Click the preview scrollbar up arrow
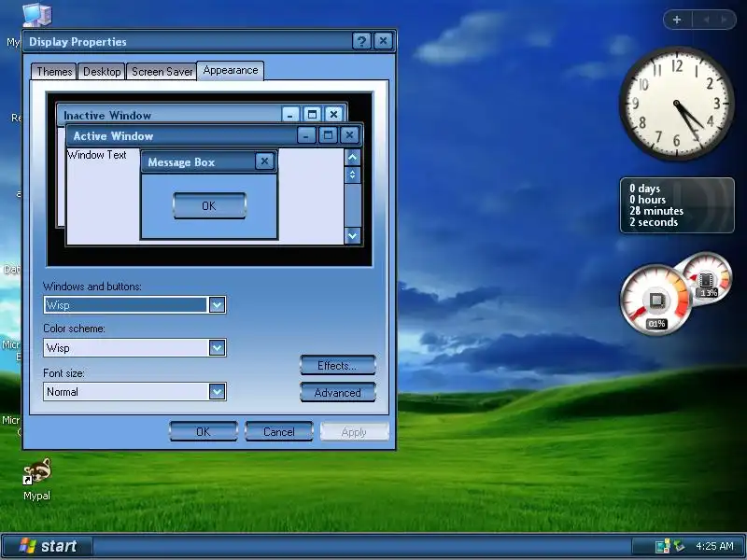Viewport: 747px width, 560px height. point(352,157)
